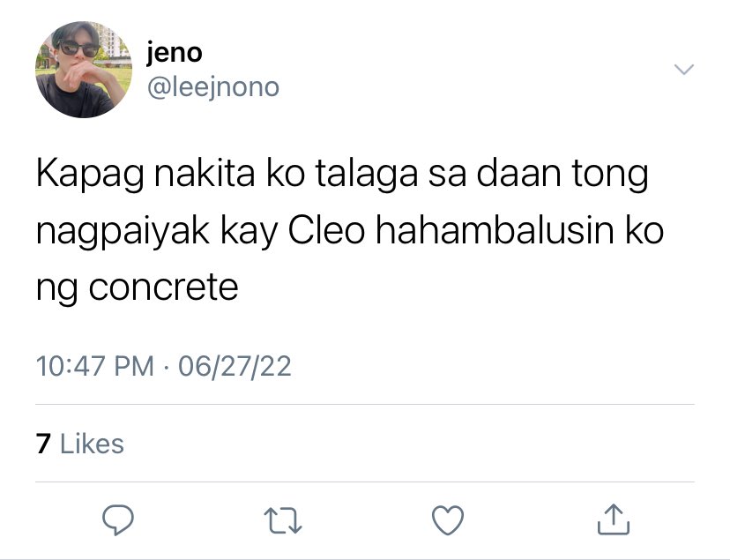
Task: Click the word daan in the tweet
Action: pyautogui.click(x=518, y=173)
